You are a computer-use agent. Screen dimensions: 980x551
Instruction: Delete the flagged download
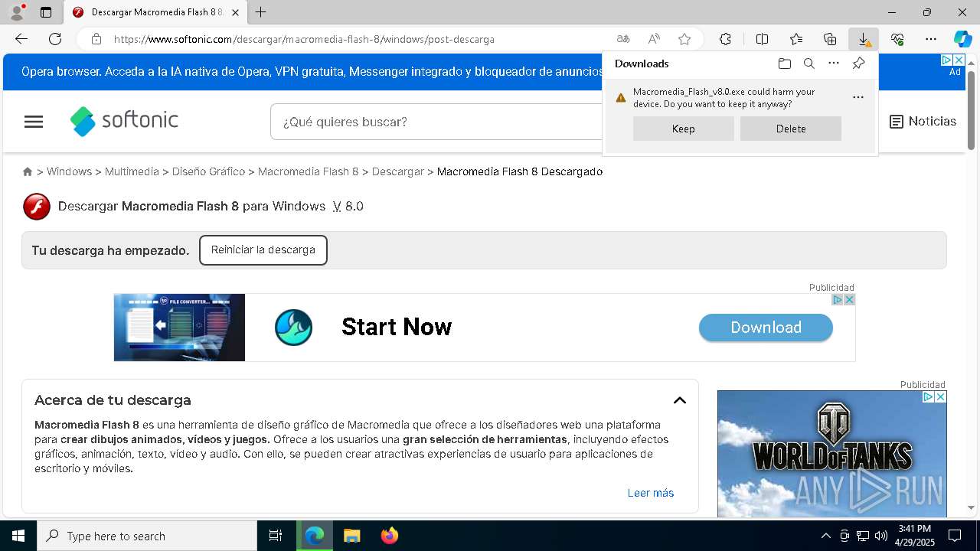click(790, 129)
